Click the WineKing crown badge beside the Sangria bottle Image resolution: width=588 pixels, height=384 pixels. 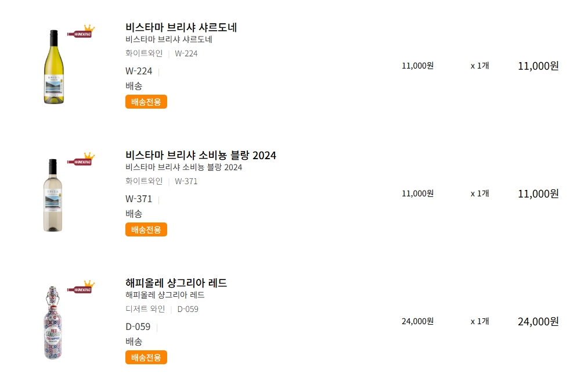81,288
